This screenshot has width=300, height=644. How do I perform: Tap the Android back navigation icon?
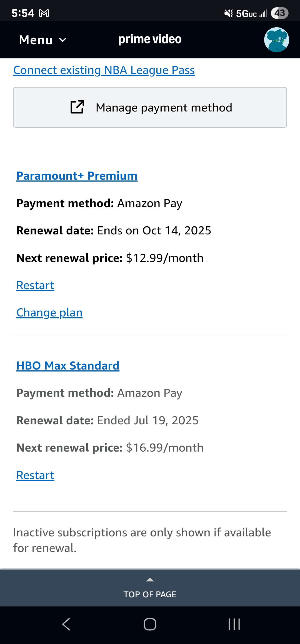66,624
